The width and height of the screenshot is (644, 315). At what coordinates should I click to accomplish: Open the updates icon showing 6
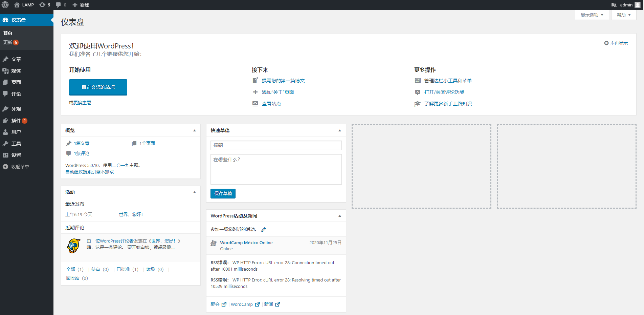[x=45, y=5]
